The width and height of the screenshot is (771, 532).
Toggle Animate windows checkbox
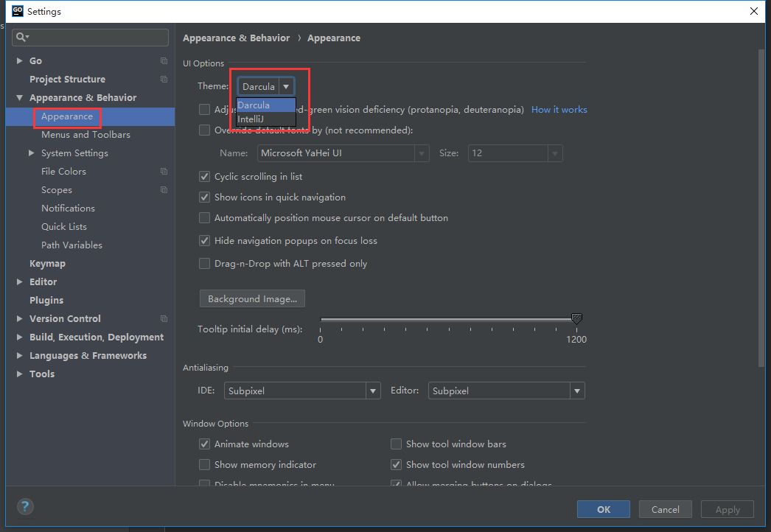pos(204,444)
